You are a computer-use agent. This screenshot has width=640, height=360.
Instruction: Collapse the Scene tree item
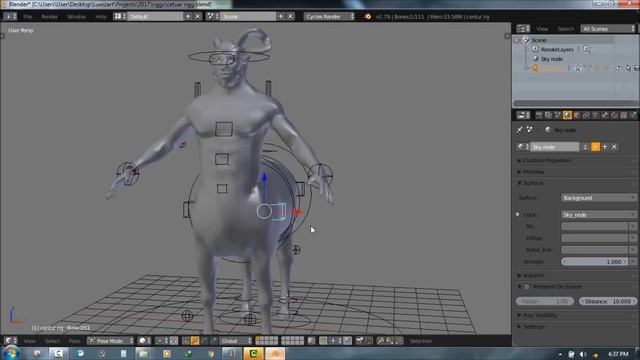[518, 40]
